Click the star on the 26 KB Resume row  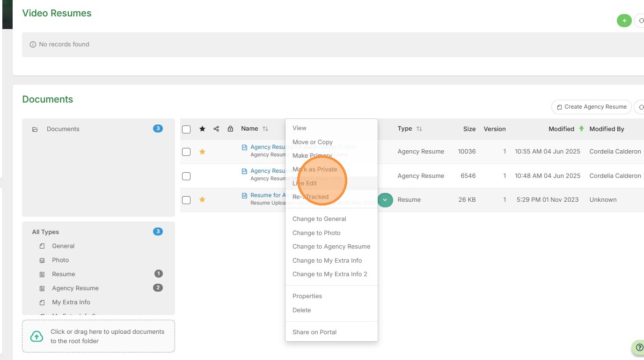202,199
